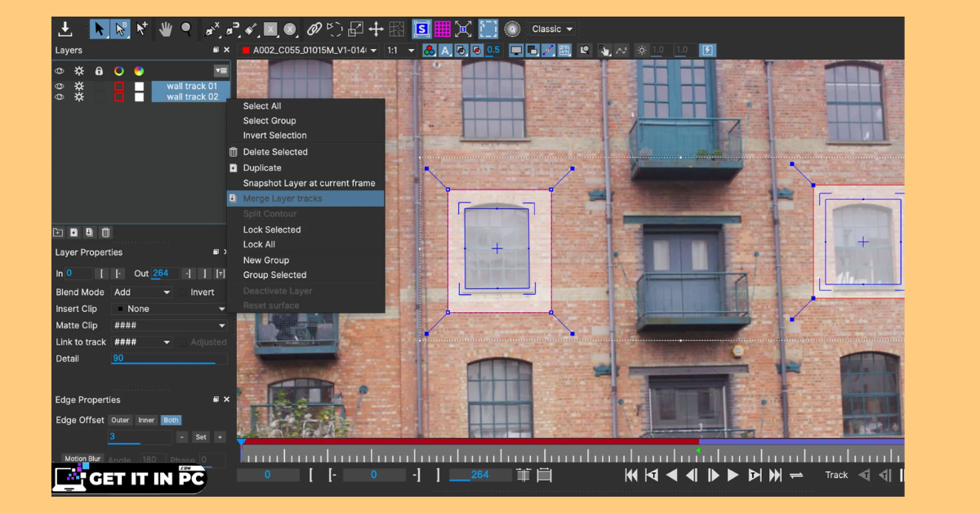Choose Delete Selected in the context menu

coord(275,152)
